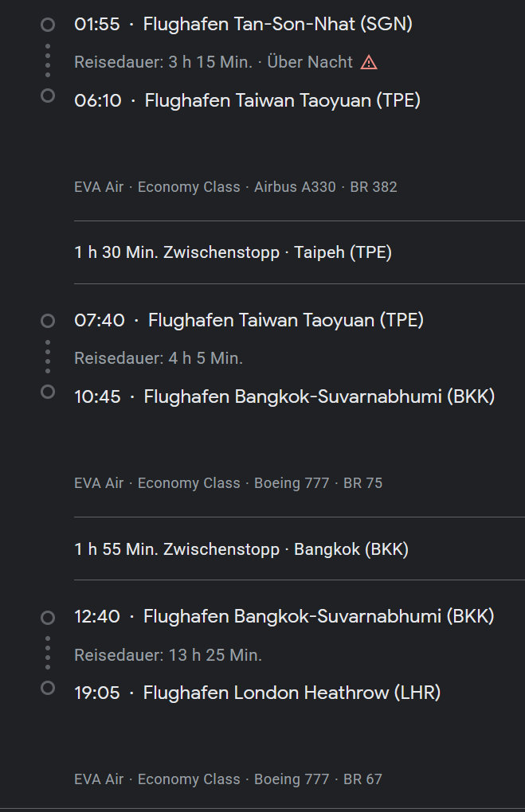Click the SGN departure circle marker
The image size is (525, 812).
[48, 25]
